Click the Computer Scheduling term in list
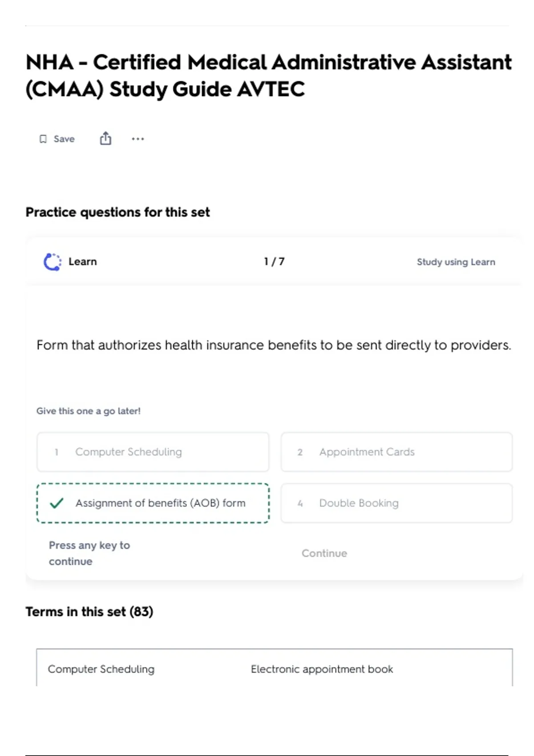 pyautogui.click(x=101, y=669)
